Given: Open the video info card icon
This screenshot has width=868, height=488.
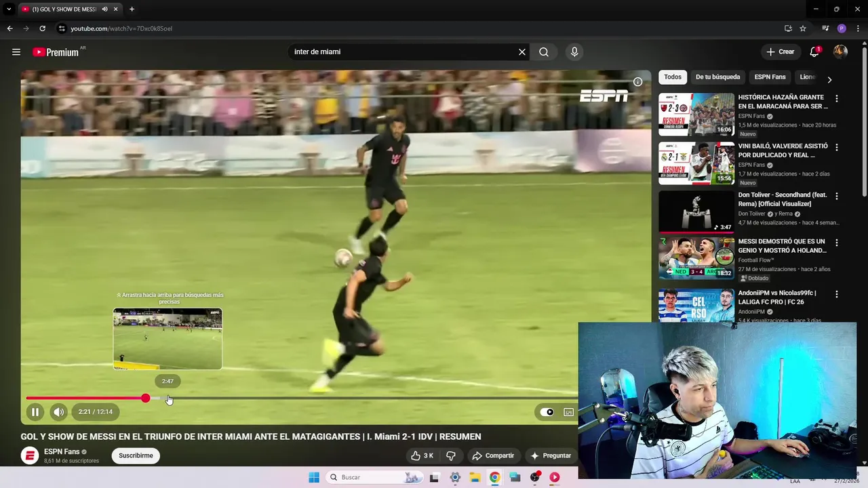Looking at the screenshot, I should (637, 81).
